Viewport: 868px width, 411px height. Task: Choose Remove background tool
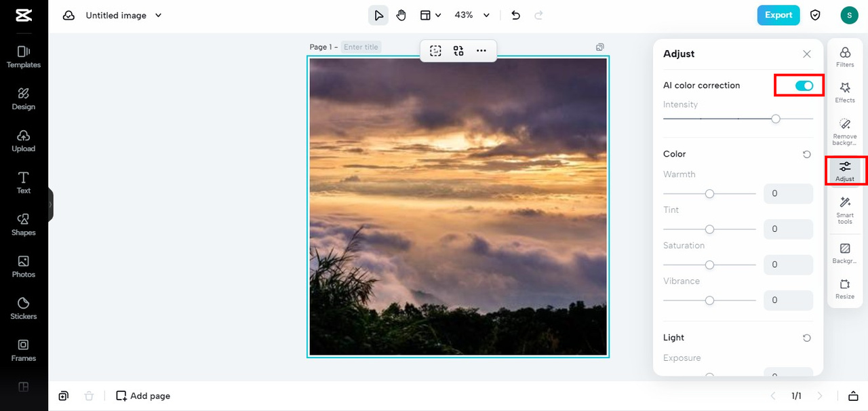[x=845, y=132]
